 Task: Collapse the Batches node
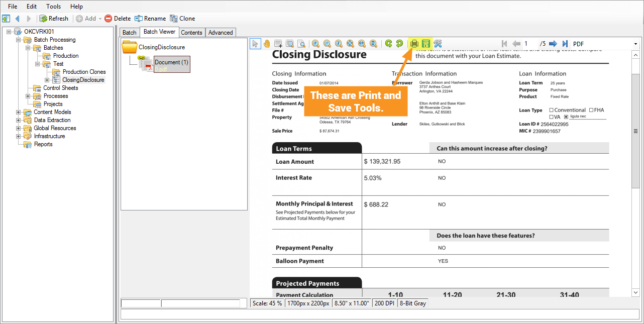coord(28,48)
